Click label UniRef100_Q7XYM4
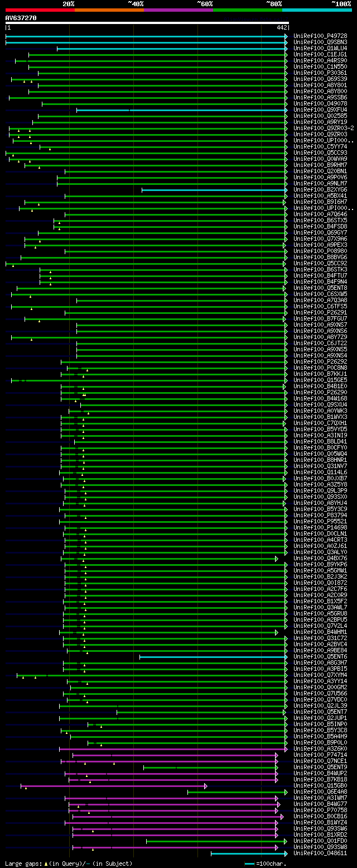This screenshot has height=868, width=357. coord(320,675)
